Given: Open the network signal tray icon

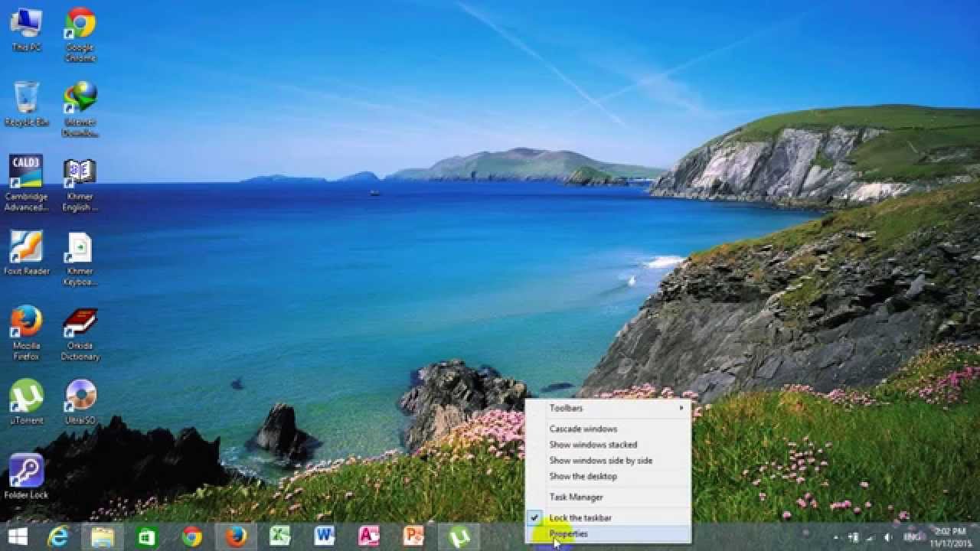Looking at the screenshot, I should [x=871, y=537].
